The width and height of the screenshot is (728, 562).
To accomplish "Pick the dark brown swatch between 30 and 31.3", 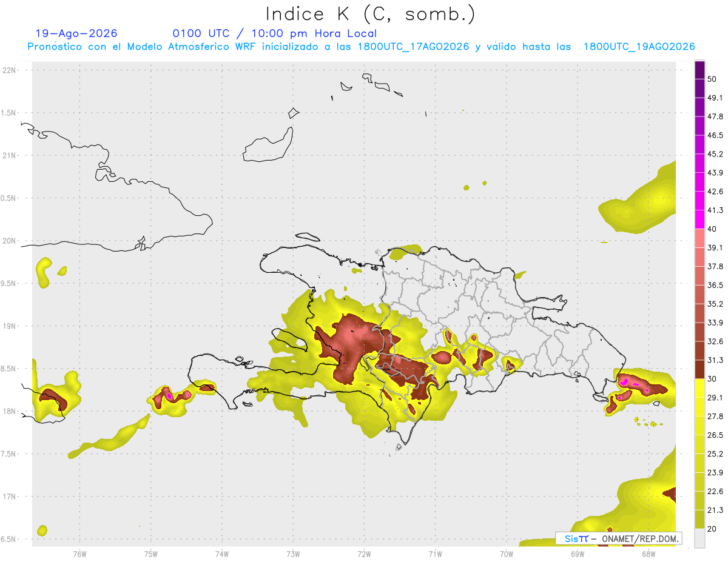I will pyautogui.click(x=699, y=369).
